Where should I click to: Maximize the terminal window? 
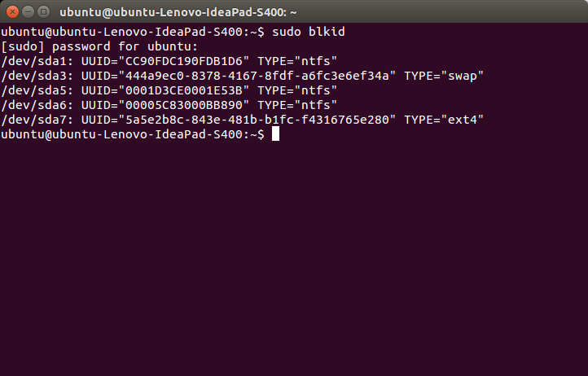(x=42, y=11)
